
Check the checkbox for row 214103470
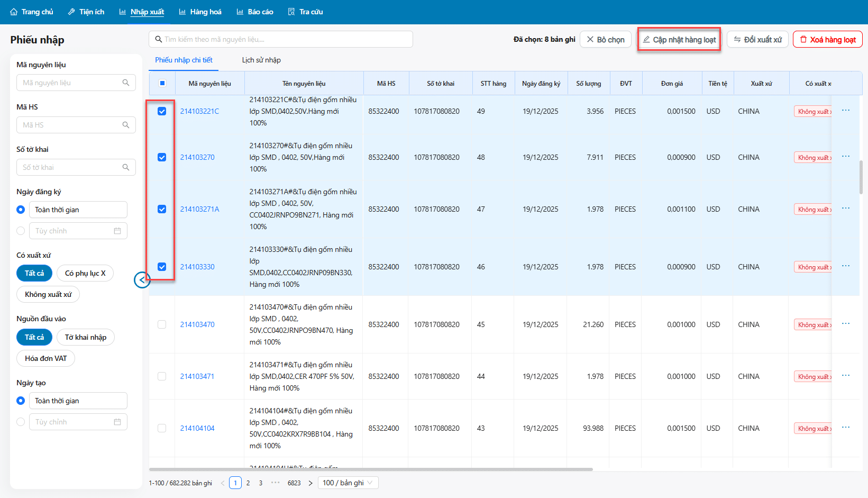pos(162,324)
